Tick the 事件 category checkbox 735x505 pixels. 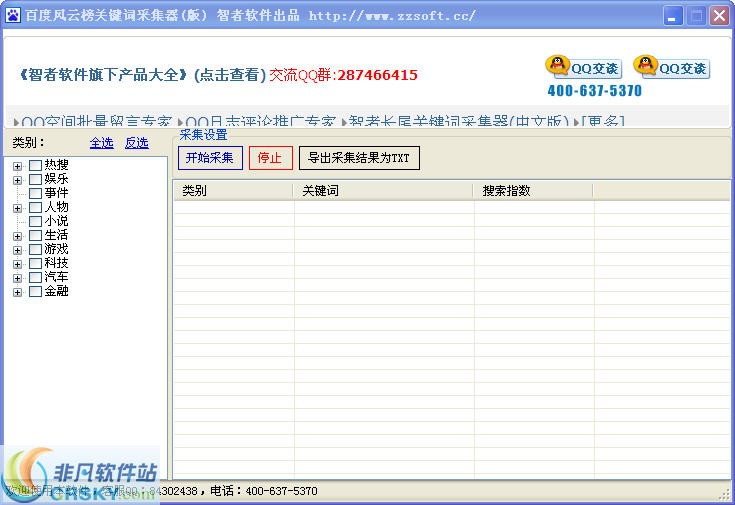35,193
